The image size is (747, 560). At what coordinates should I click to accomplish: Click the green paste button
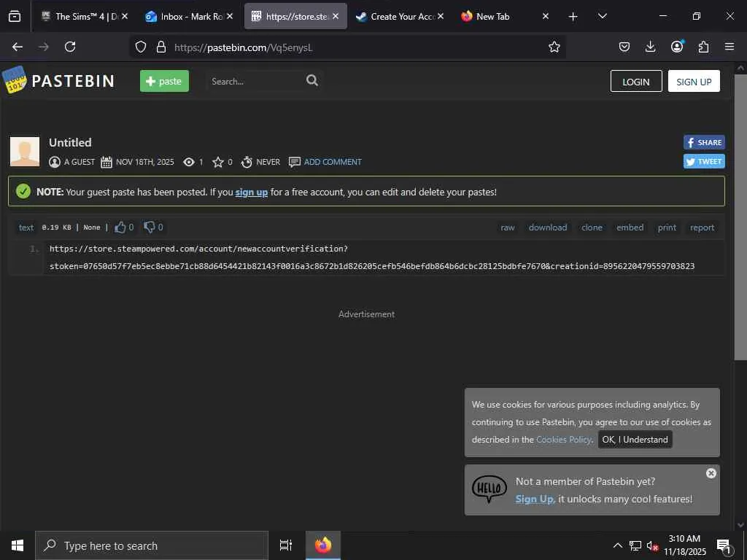point(164,81)
